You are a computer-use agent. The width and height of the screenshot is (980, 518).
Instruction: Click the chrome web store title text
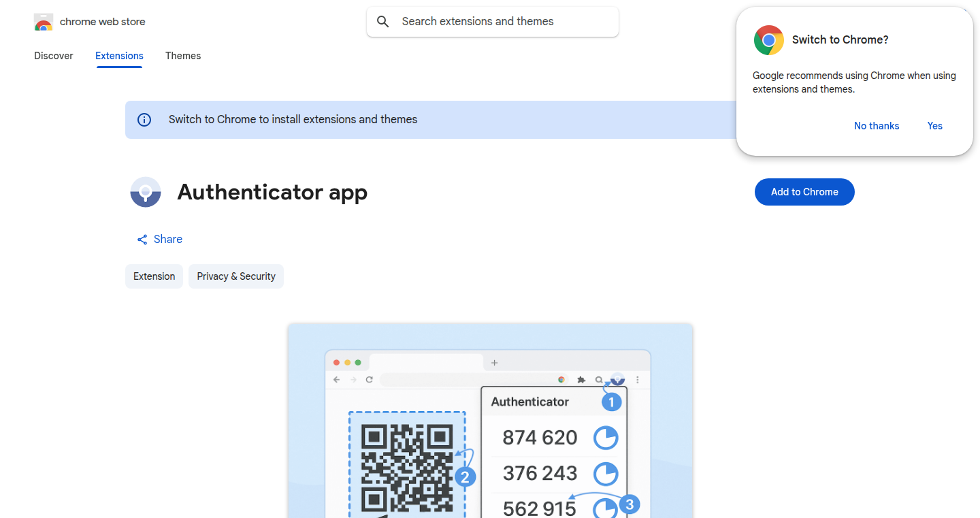point(103,22)
